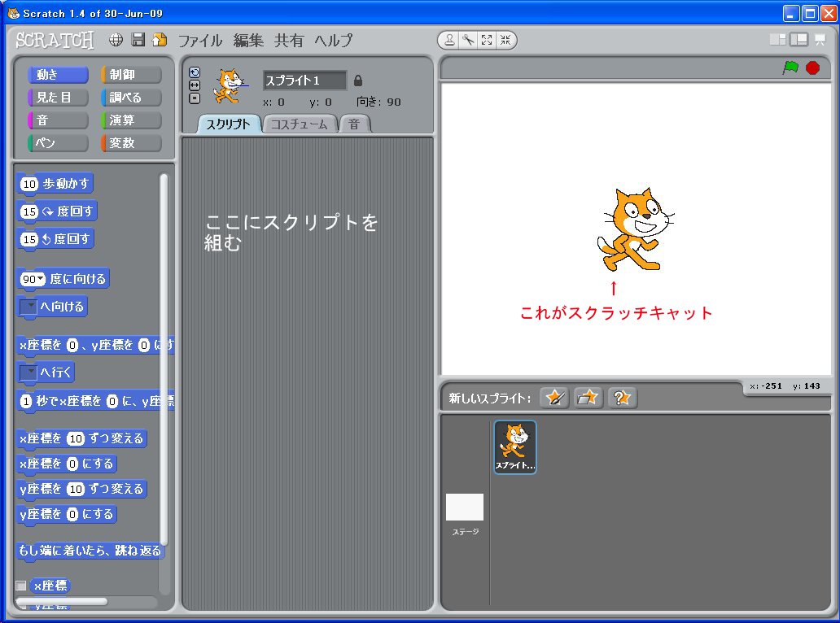The image size is (840, 623).
Task: Open the language globe icon
Action: click(116, 39)
